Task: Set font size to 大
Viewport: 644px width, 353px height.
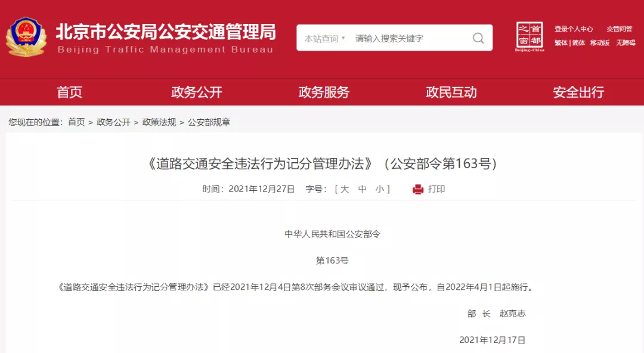Action: pos(345,189)
